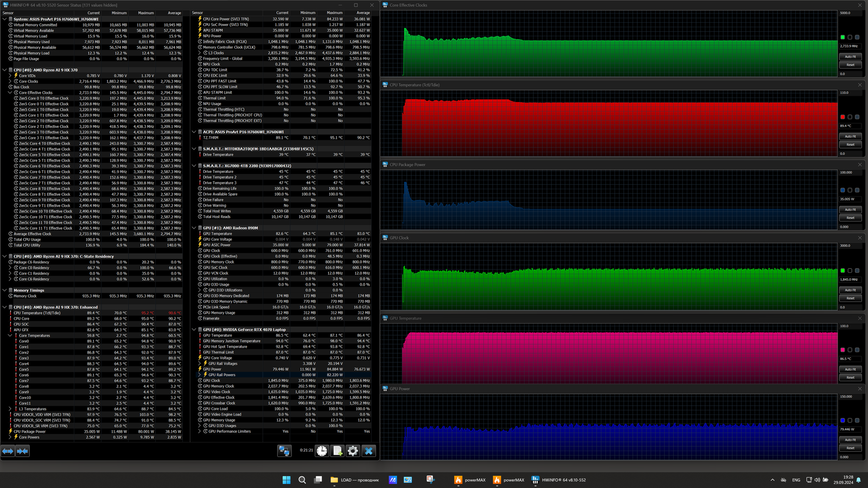Open taskbar Search magnifier
Screen dimensions: 868x488
pyautogui.click(x=302, y=480)
